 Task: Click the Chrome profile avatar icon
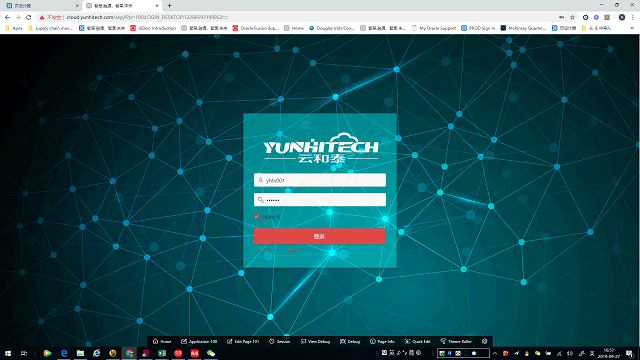point(622,17)
